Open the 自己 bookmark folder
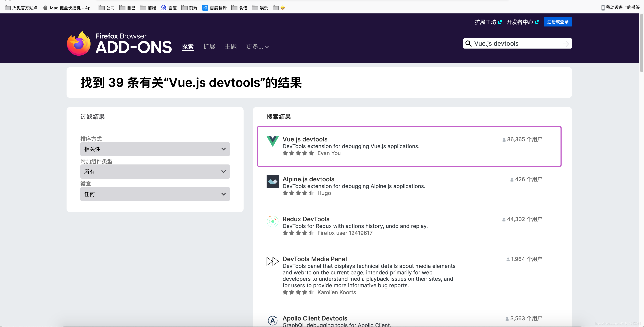 [127, 8]
